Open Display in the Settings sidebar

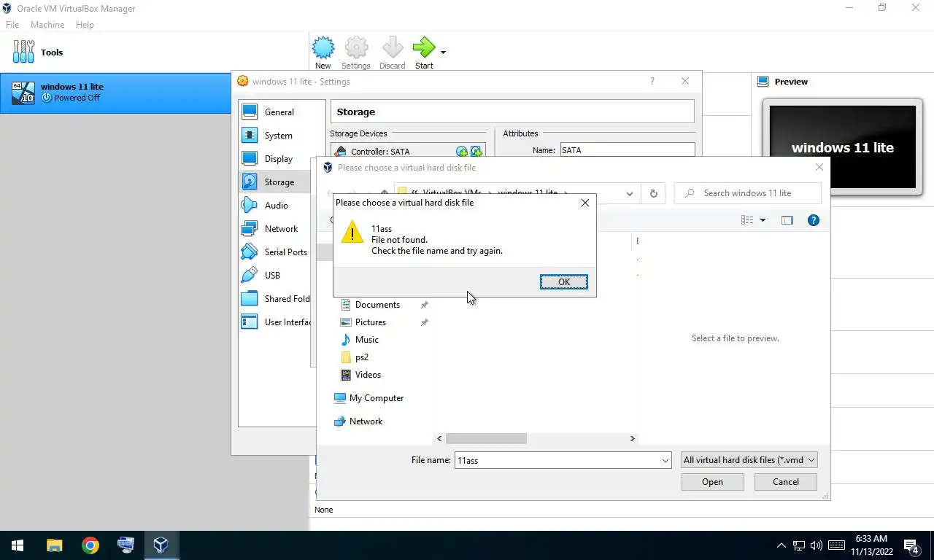[x=278, y=159]
